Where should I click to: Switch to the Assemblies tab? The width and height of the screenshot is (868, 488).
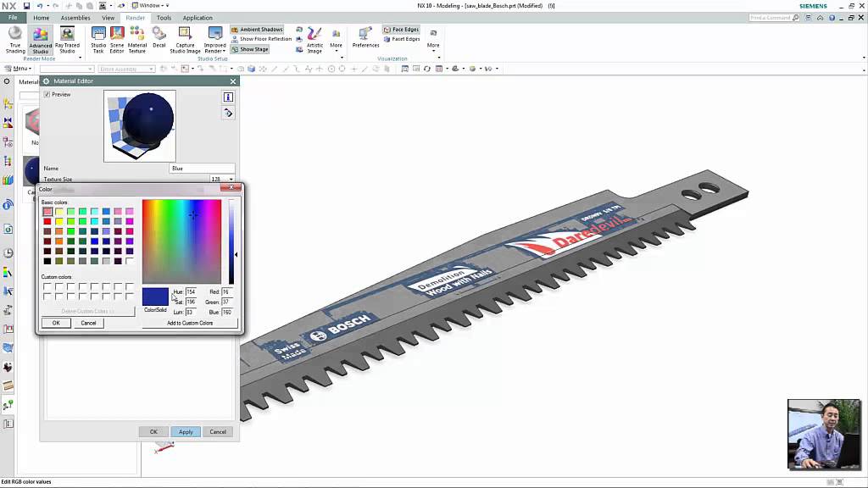point(75,18)
